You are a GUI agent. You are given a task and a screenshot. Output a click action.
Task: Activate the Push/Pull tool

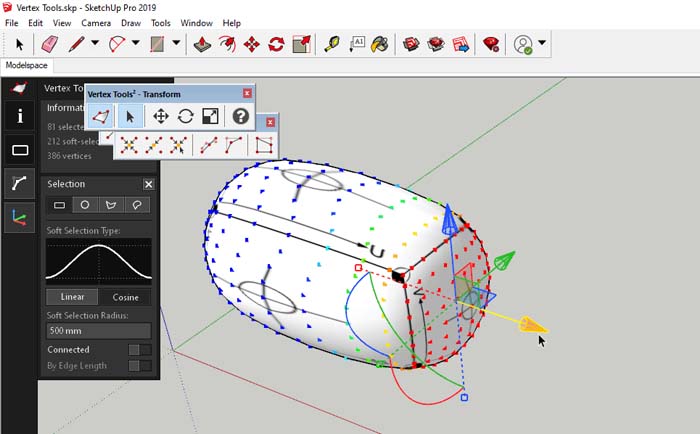point(203,44)
